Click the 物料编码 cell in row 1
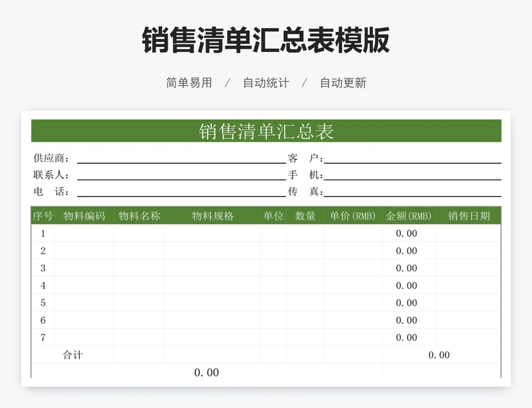 [x=84, y=234]
